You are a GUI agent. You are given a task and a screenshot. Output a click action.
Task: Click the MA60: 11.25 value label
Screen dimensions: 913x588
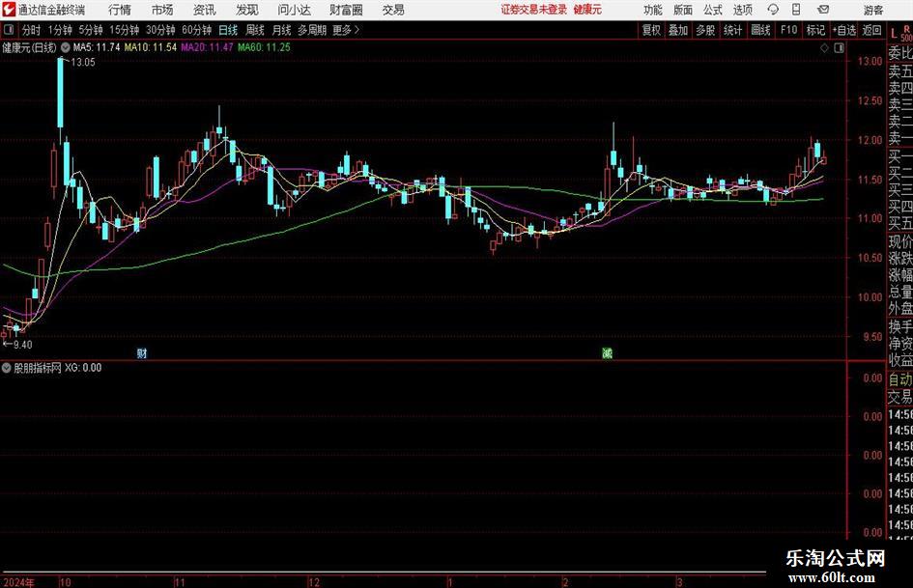[264, 47]
